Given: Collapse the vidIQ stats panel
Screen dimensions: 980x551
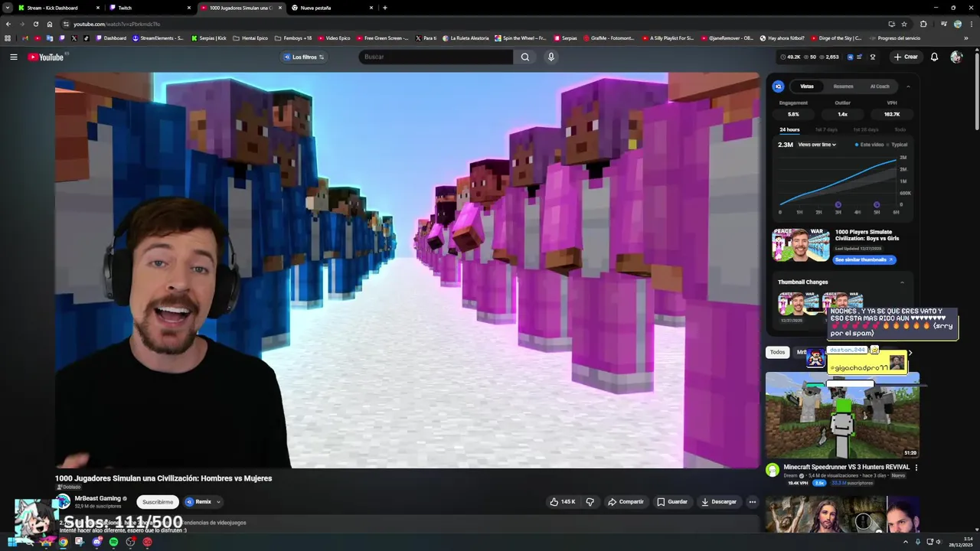Looking at the screenshot, I should click(x=908, y=86).
